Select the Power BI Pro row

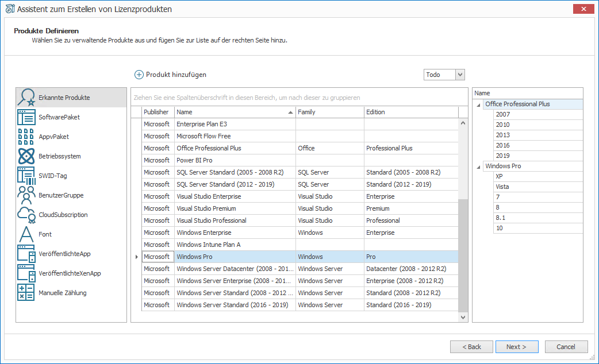click(300, 160)
